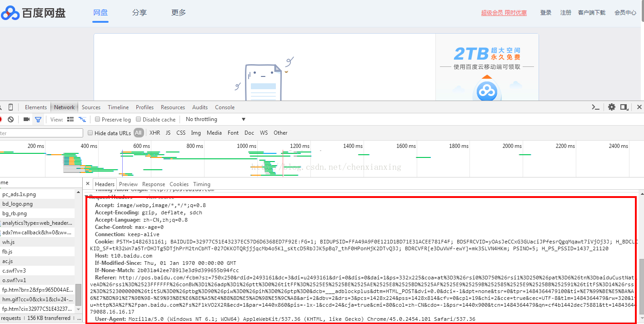This screenshot has width=644, height=324.
Task: Switch to the Preview detail tab
Action: coord(128,184)
